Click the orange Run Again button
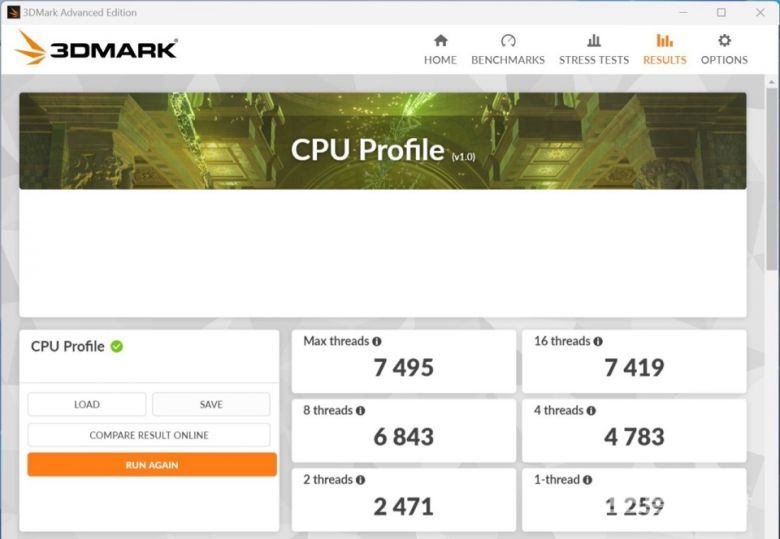This screenshot has width=780, height=539. [152, 465]
